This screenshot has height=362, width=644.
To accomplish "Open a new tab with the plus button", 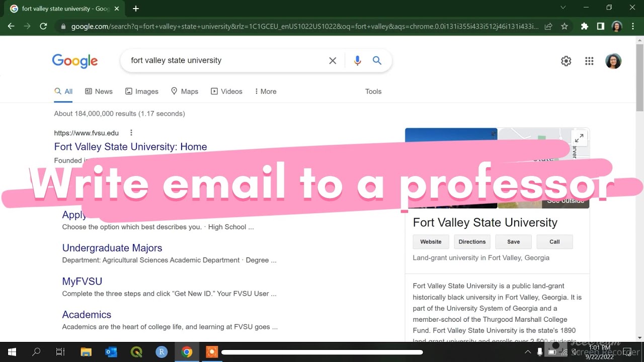I will click(136, 9).
